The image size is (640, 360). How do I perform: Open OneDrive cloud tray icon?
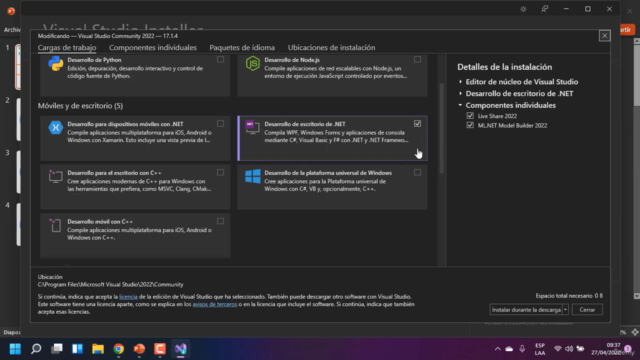(509, 349)
